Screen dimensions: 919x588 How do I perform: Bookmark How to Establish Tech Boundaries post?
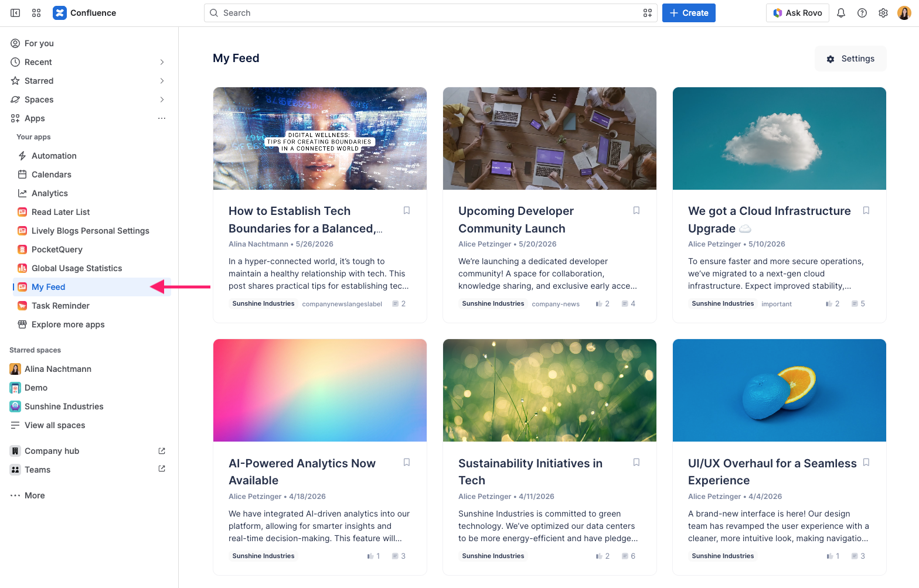pos(407,210)
